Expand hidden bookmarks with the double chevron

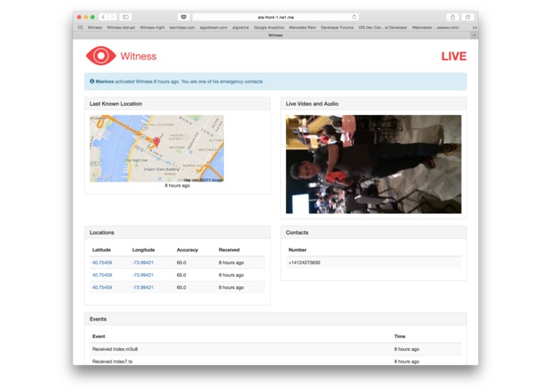(474, 28)
